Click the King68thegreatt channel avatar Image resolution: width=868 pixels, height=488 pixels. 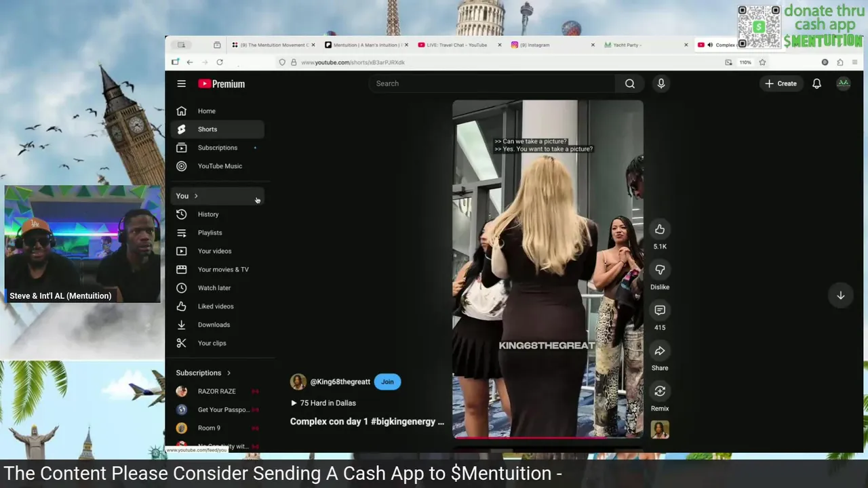tap(298, 382)
